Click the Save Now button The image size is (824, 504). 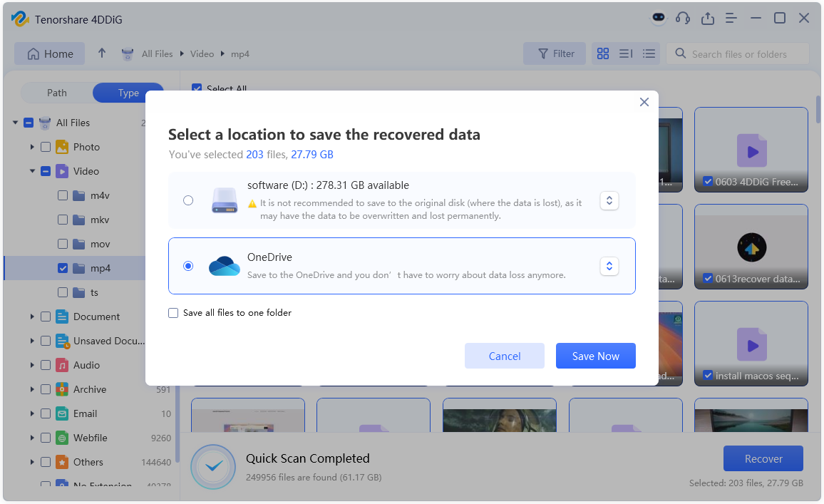(595, 356)
